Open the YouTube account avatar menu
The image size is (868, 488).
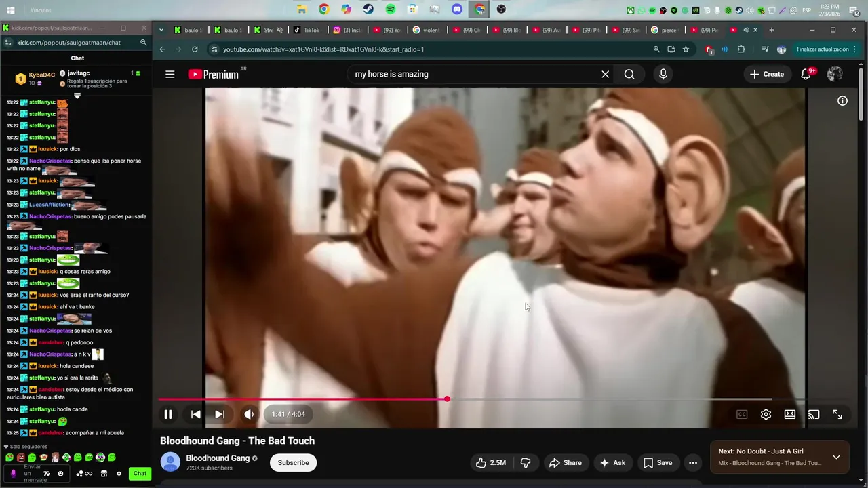835,74
